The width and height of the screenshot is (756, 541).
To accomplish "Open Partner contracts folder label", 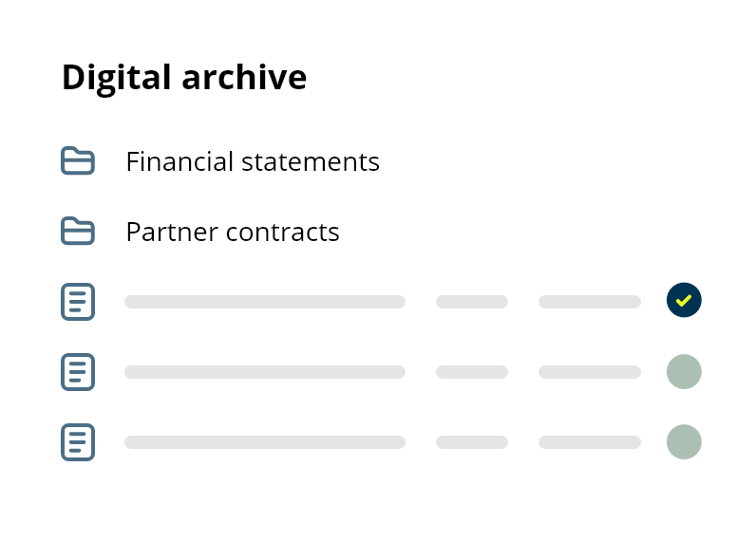I will 233,232.
